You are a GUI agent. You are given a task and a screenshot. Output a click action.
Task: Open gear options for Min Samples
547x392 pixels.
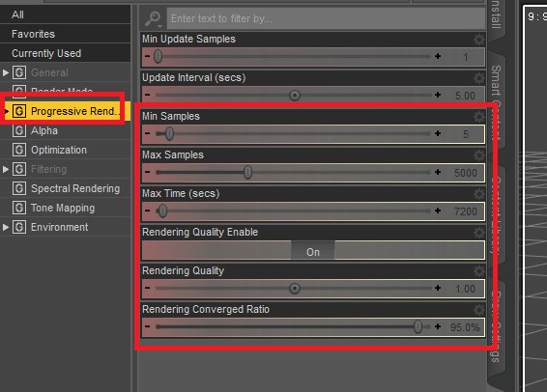(x=479, y=117)
